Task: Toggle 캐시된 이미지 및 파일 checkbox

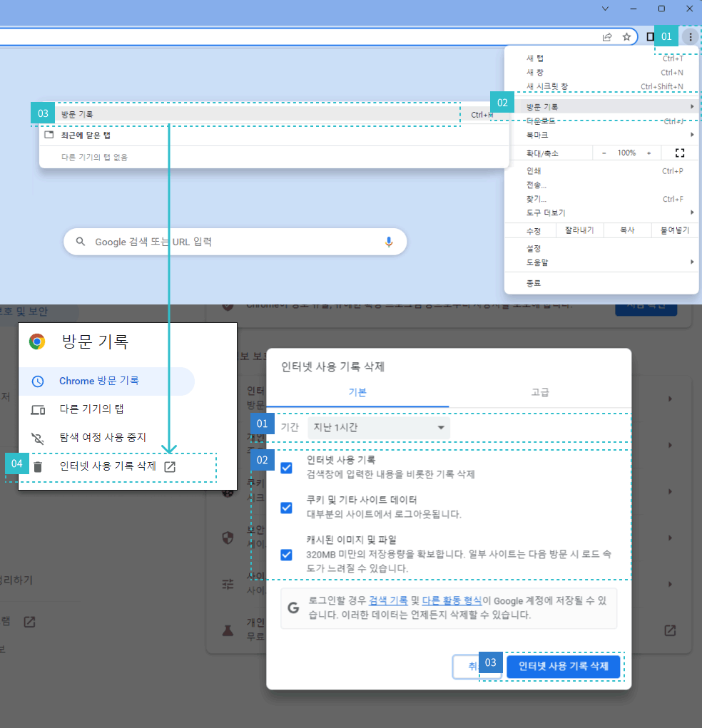Action: tap(286, 555)
